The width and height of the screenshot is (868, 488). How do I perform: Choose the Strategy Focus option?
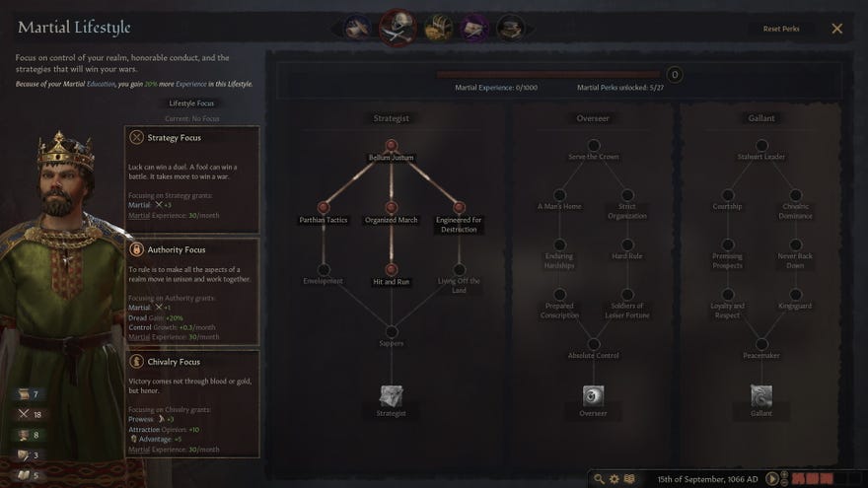coord(192,179)
